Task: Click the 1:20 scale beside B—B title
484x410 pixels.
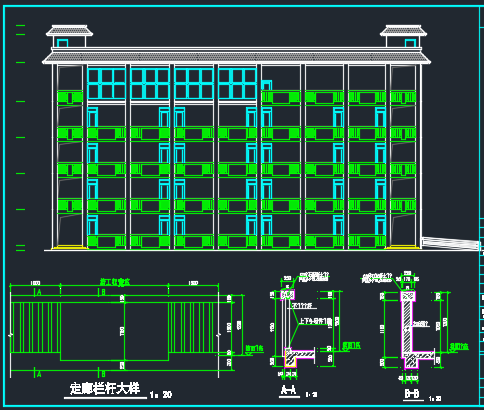Action: 435,398
